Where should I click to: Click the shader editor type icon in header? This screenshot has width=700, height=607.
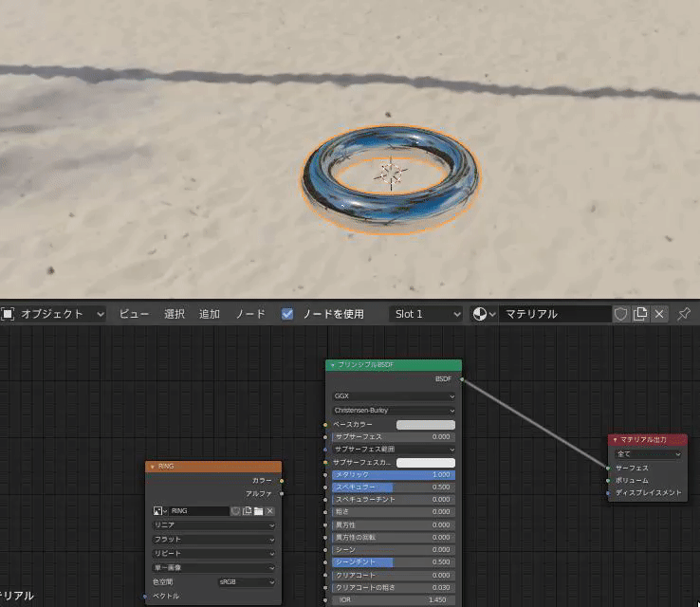(x=8, y=314)
